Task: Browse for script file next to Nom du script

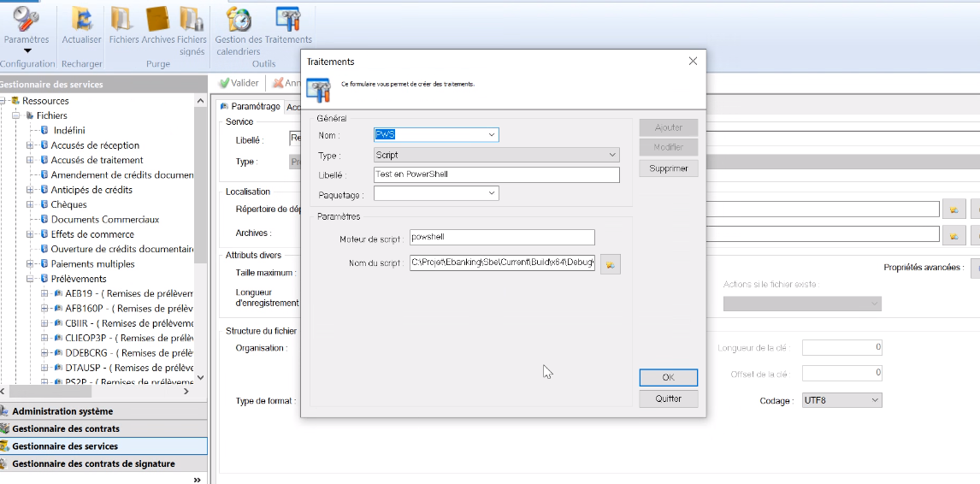Action: click(610, 264)
